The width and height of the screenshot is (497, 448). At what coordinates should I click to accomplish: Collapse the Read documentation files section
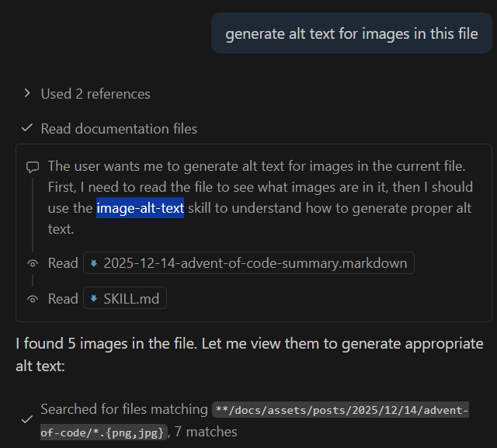tap(119, 129)
